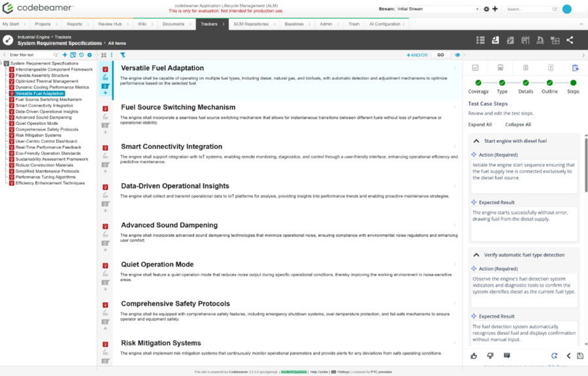
Task: Click the thumbs up feedback icon
Action: (x=474, y=356)
